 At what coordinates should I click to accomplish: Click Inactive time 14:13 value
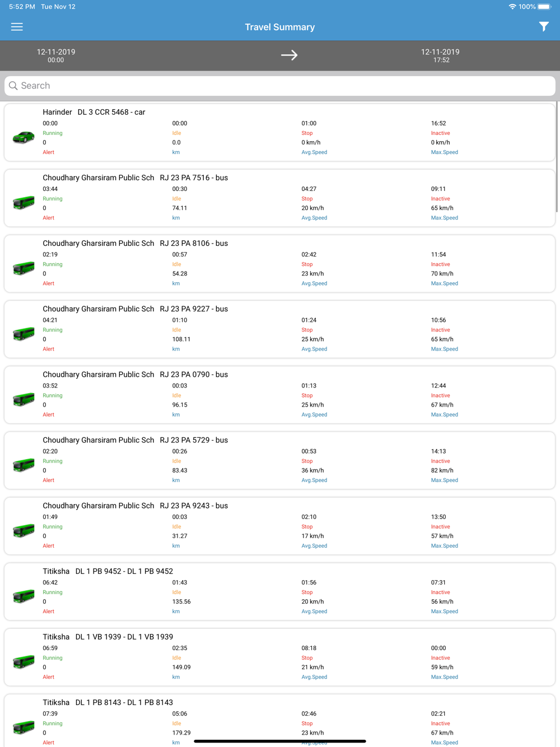(x=438, y=451)
